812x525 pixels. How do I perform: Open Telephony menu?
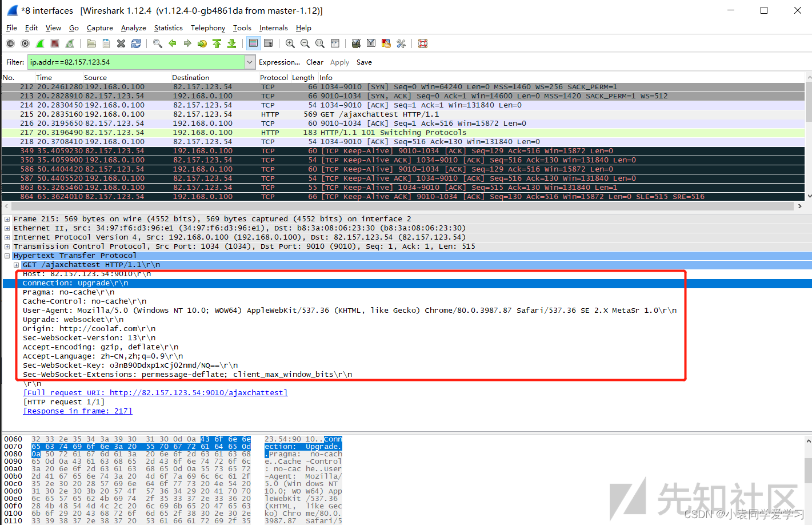click(x=208, y=28)
